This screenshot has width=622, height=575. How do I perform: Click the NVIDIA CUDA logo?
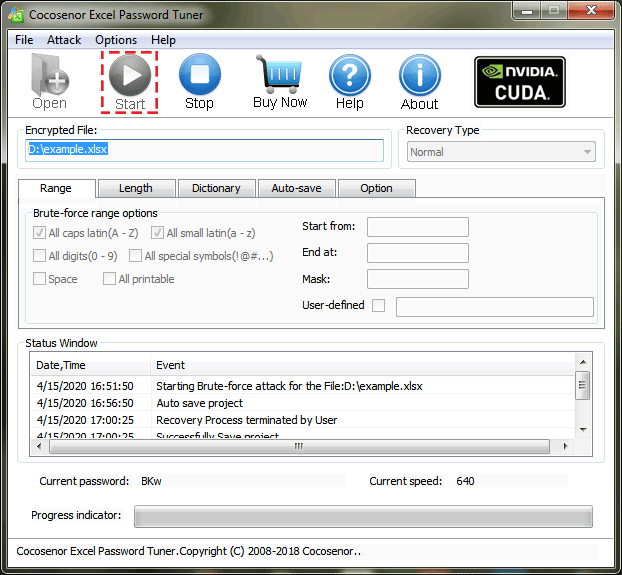pyautogui.click(x=520, y=82)
